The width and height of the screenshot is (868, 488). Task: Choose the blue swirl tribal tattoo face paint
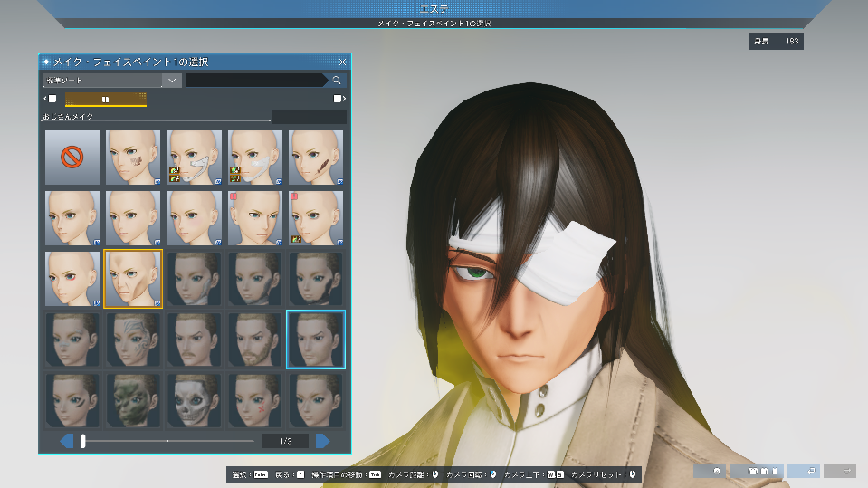pos(133,340)
